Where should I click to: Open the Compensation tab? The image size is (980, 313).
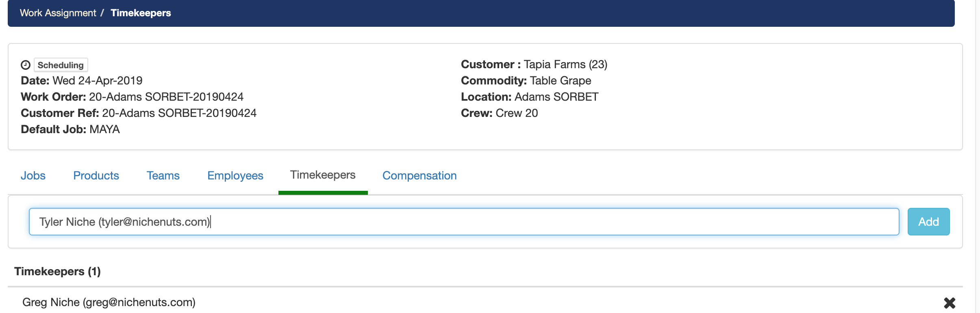click(419, 175)
